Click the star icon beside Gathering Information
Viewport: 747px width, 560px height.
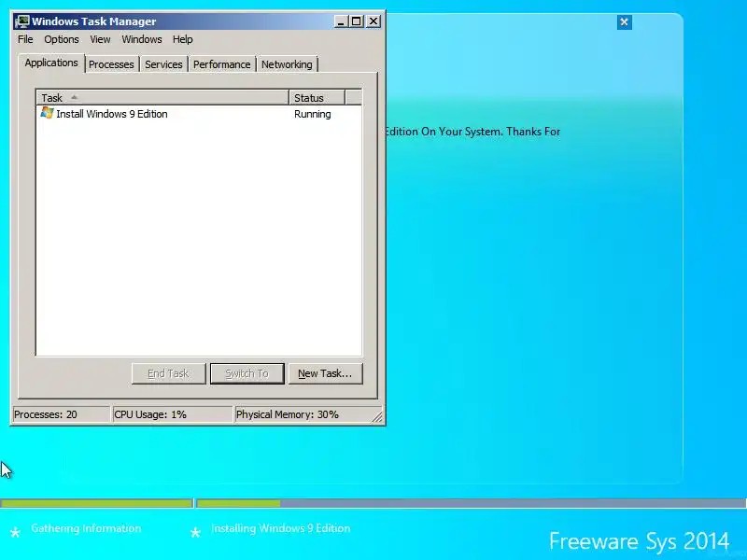[x=15, y=532]
